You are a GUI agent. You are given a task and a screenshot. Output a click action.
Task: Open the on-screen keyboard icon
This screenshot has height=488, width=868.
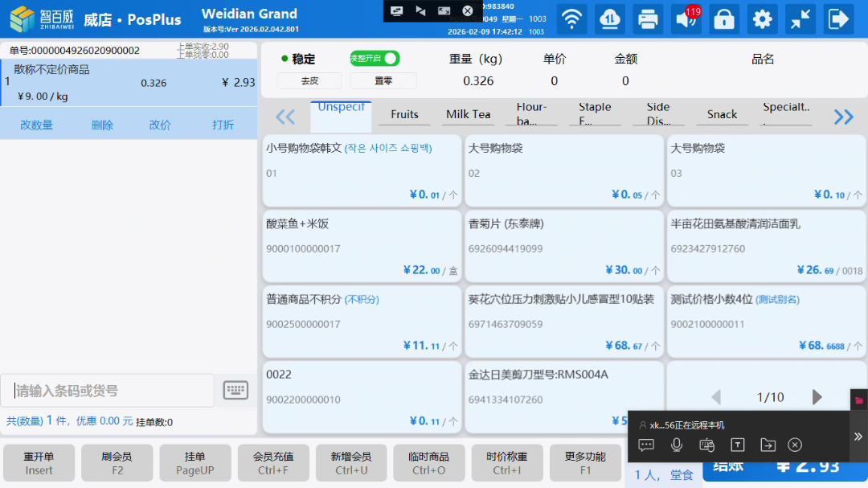pyautogui.click(x=235, y=391)
